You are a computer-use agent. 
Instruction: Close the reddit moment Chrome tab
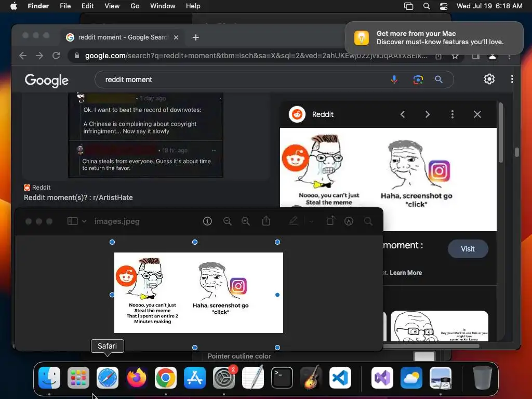point(176,37)
